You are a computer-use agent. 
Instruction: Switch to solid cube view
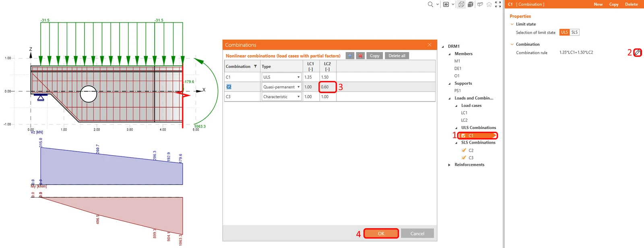470,4
